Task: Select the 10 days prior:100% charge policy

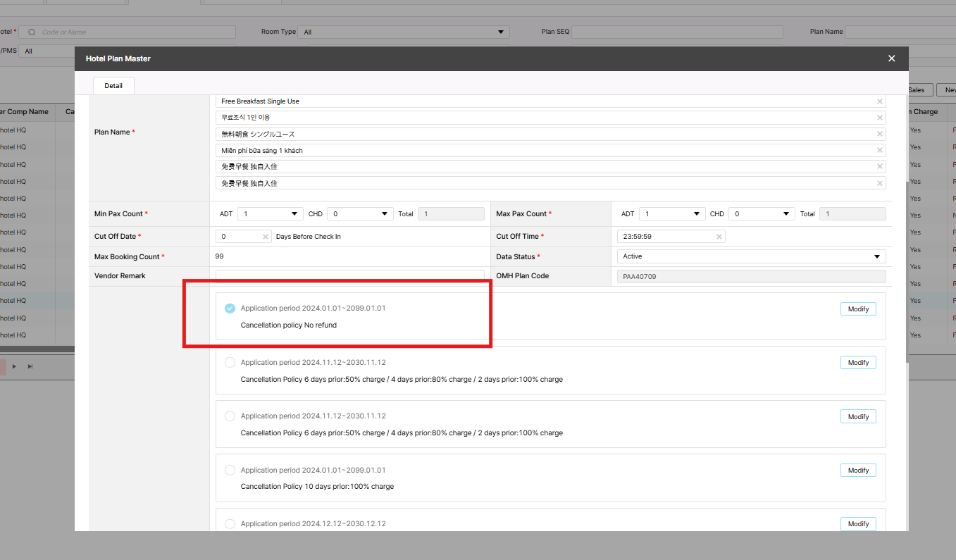Action: click(x=230, y=471)
